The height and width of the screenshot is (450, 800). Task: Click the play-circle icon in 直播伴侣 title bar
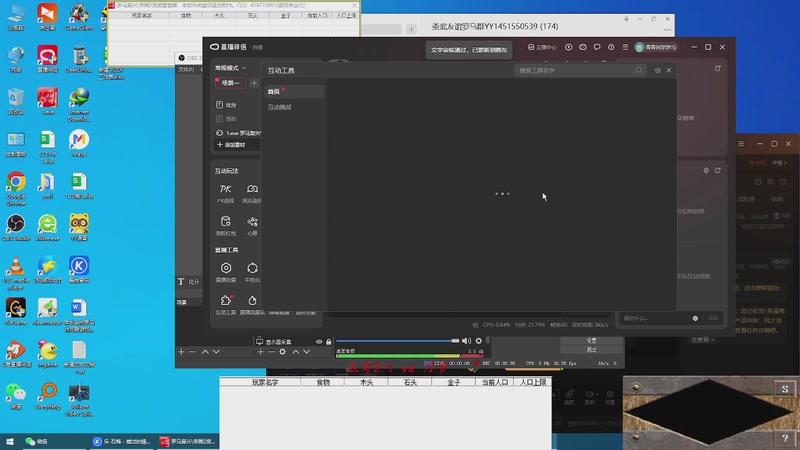568,47
